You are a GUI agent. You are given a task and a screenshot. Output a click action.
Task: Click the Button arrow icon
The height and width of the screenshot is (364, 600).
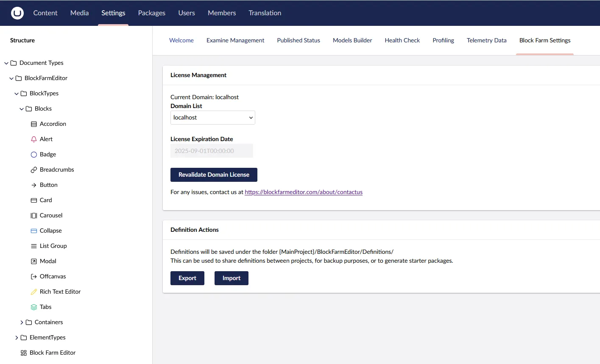[34, 185]
